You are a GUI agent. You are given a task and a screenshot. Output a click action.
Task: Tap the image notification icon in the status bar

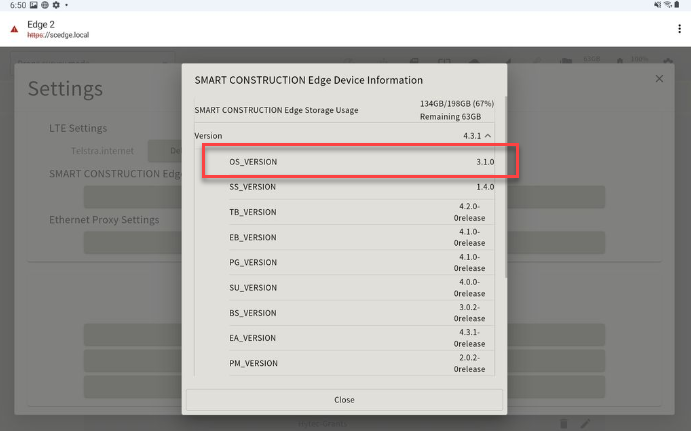(x=33, y=5)
